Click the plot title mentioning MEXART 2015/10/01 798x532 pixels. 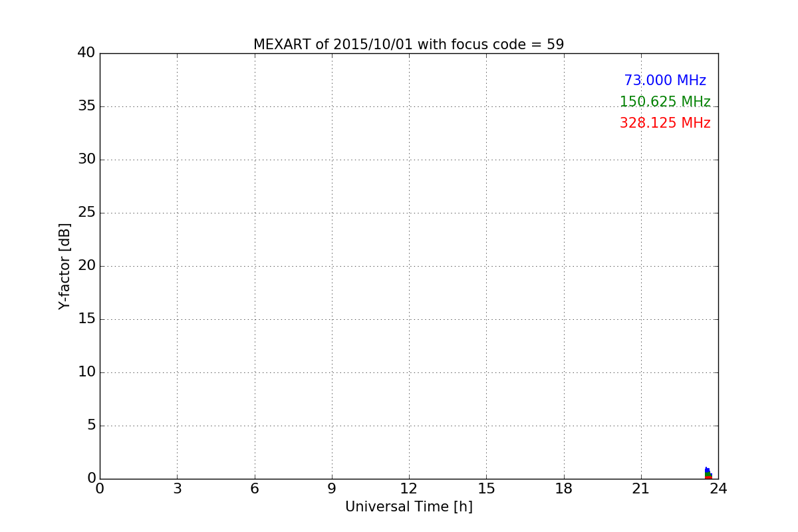(x=408, y=45)
